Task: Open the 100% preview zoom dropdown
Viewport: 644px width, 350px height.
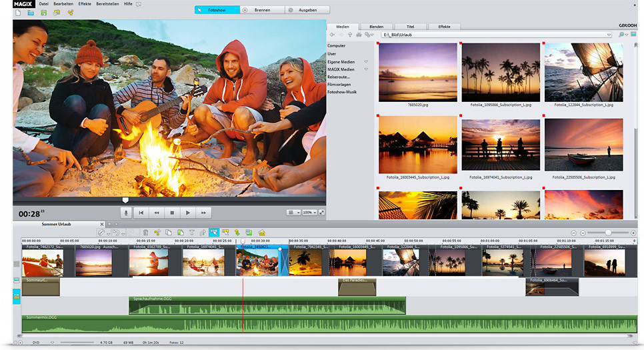Action: click(309, 213)
